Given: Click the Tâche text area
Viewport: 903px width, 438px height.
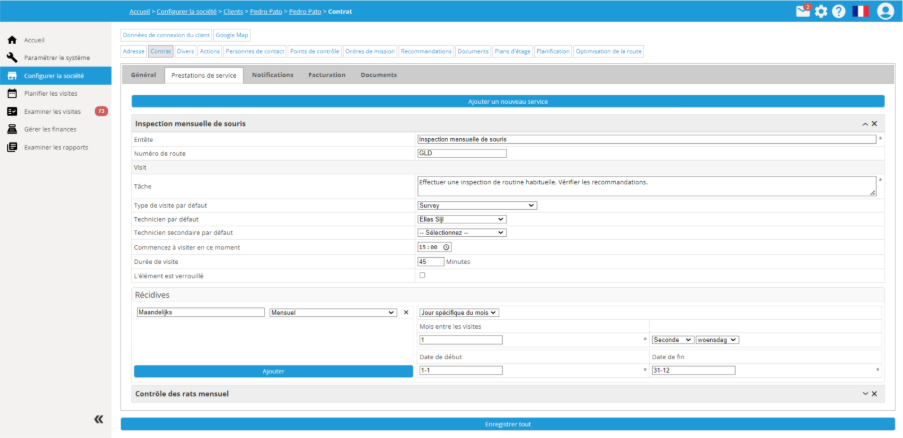Looking at the screenshot, I should [x=647, y=186].
